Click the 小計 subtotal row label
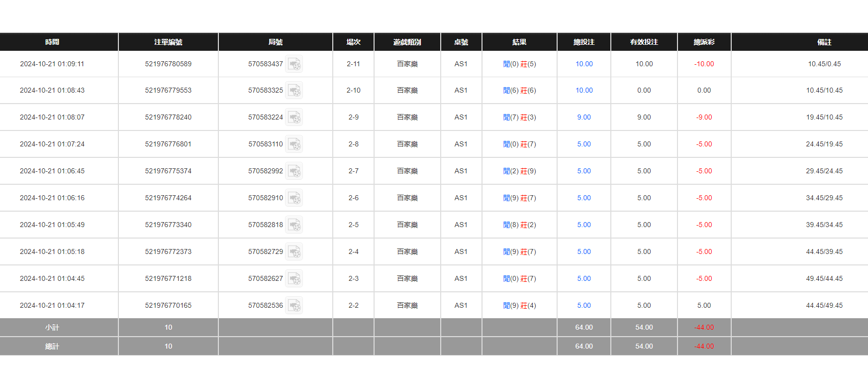 pyautogui.click(x=52, y=327)
